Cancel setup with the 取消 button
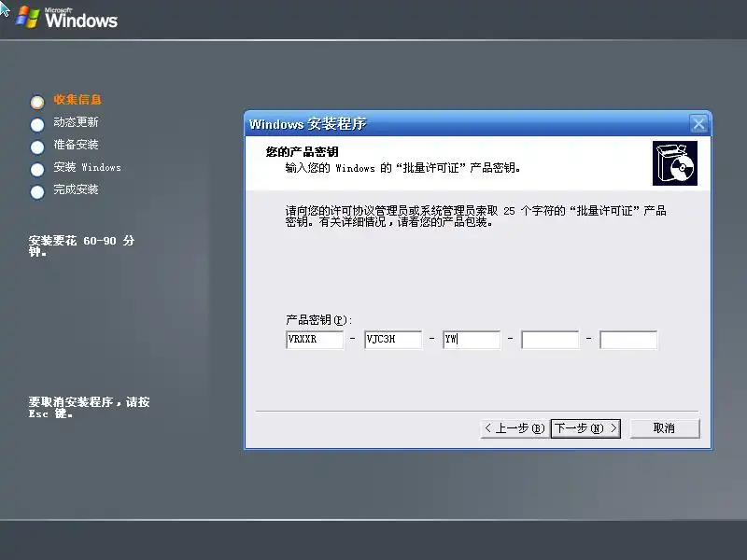 tap(665, 428)
